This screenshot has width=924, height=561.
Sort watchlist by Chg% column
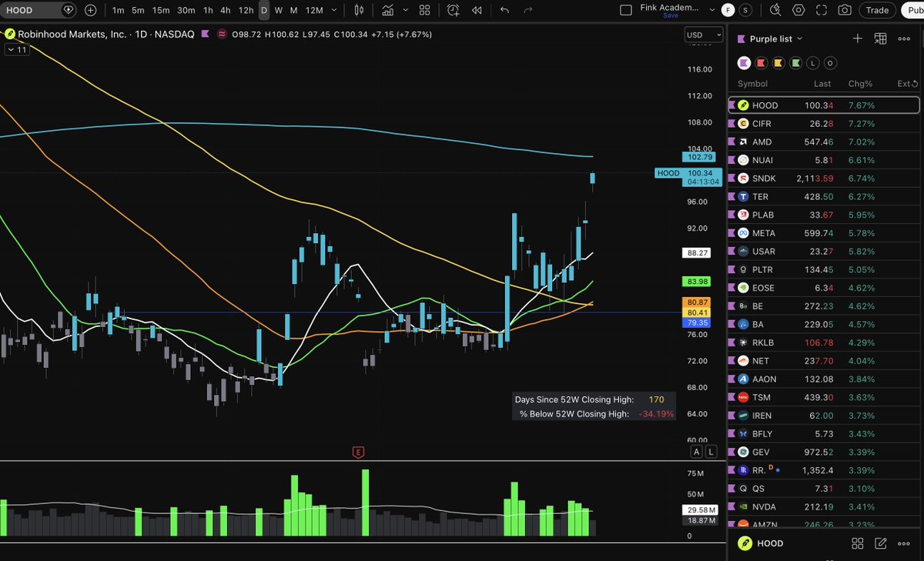point(860,83)
